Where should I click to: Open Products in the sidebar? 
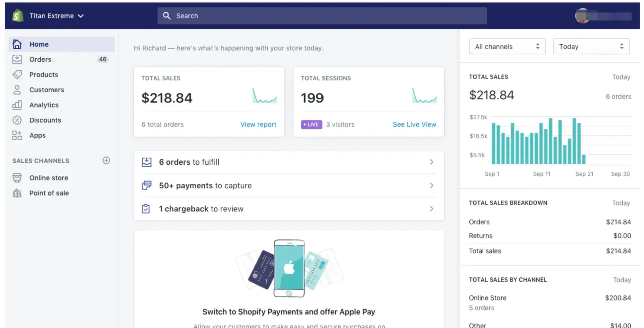[44, 74]
